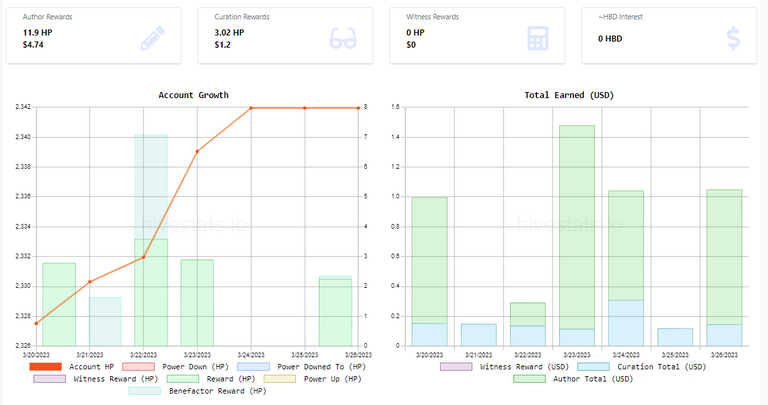Click the dollar sign icon in HBD Interest card
The width and height of the screenshot is (768, 405).
click(x=733, y=38)
